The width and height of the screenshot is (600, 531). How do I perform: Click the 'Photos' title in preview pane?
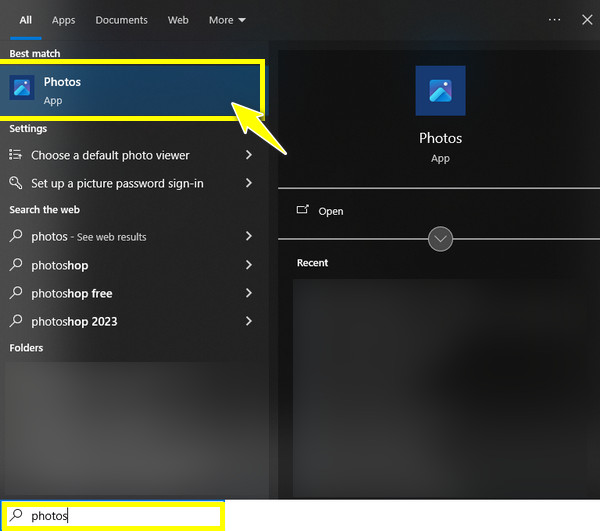point(440,138)
